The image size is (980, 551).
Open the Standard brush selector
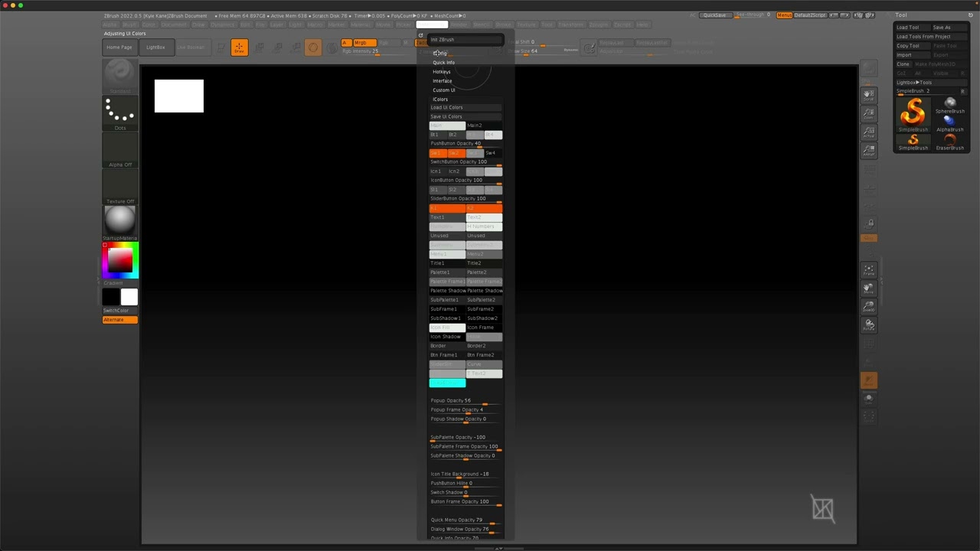(x=120, y=75)
